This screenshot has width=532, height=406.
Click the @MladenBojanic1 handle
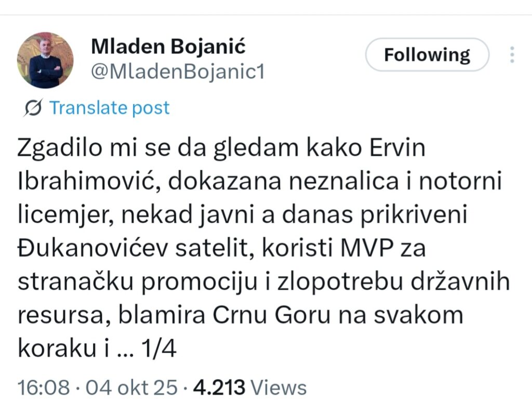coord(178,72)
